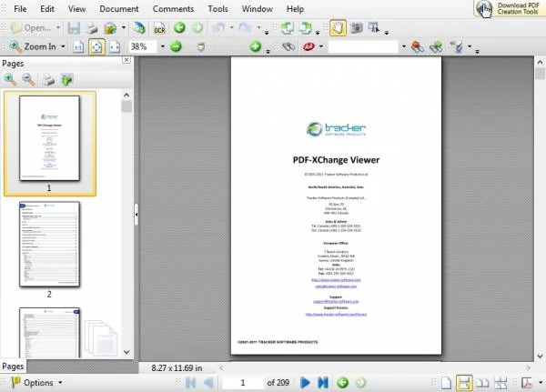Click the page number input field

(243, 383)
